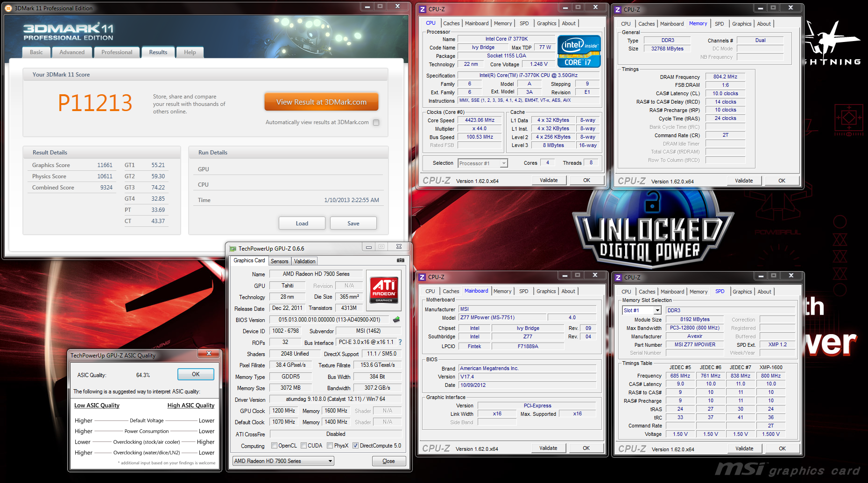Tick the PhysX checkbox in GPU-Z
868x483 pixels.
pos(330,446)
